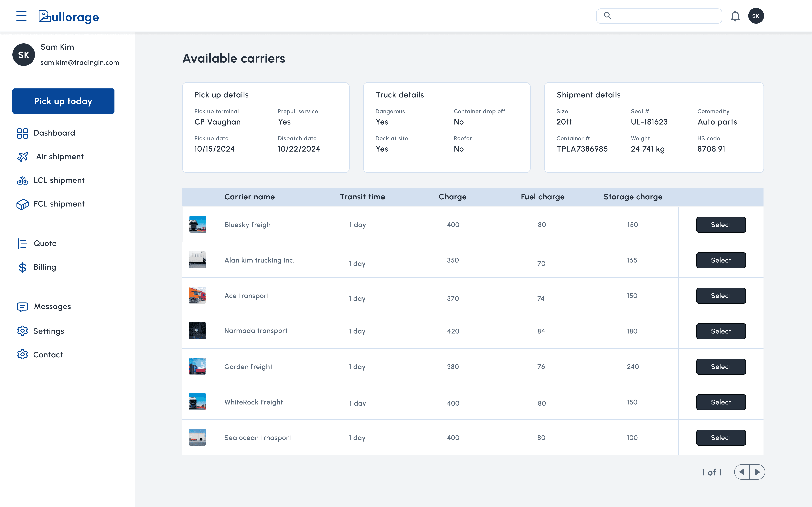This screenshot has height=507, width=812.
Task: Open Quote from the sidebar
Action: pos(45,244)
